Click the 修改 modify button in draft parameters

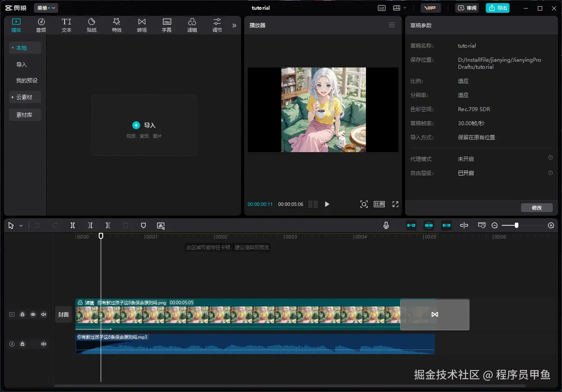pos(536,208)
